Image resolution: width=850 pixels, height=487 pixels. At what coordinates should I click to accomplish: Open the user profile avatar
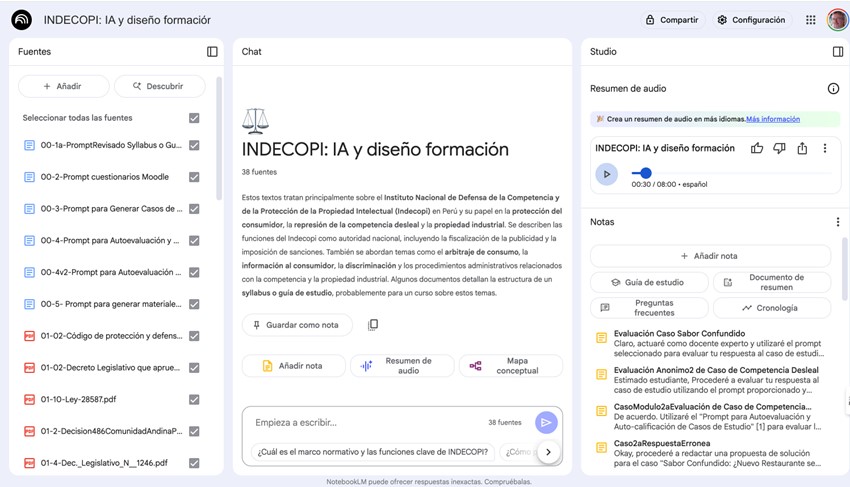(837, 20)
